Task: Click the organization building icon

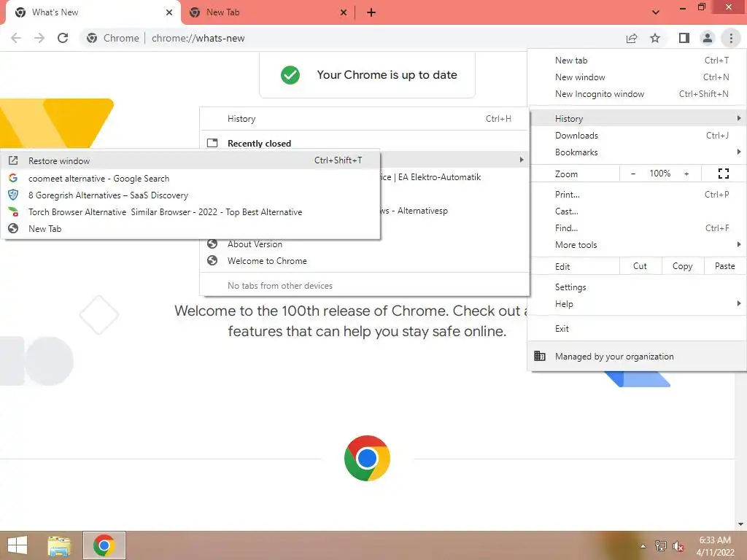Action: (x=539, y=356)
